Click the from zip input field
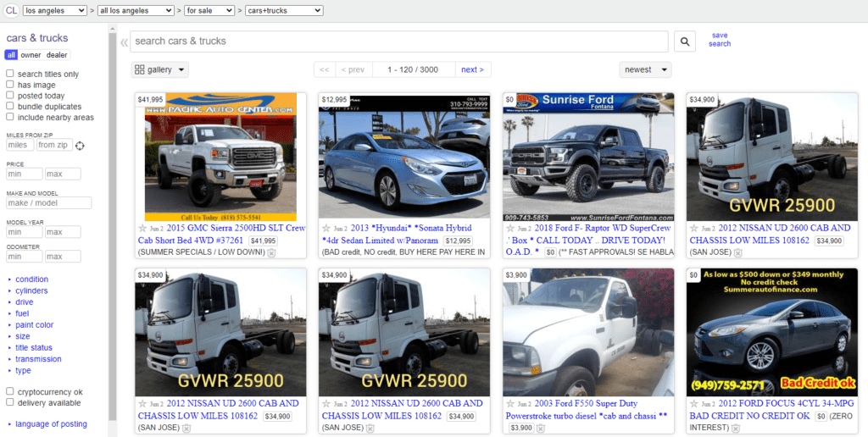868x437 pixels. (x=54, y=145)
